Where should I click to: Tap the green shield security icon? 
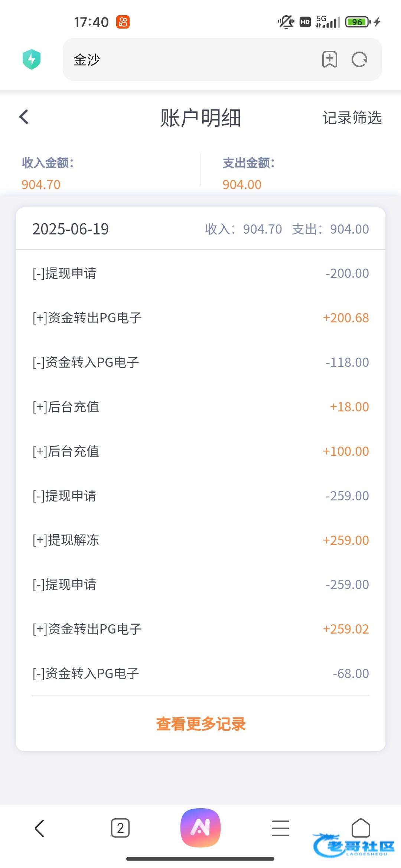coord(32,59)
